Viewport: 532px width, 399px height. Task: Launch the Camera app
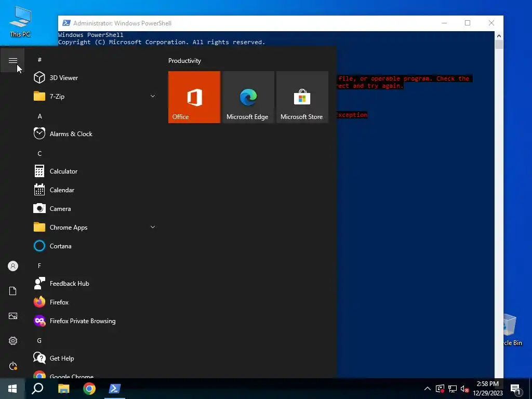(x=95, y=209)
